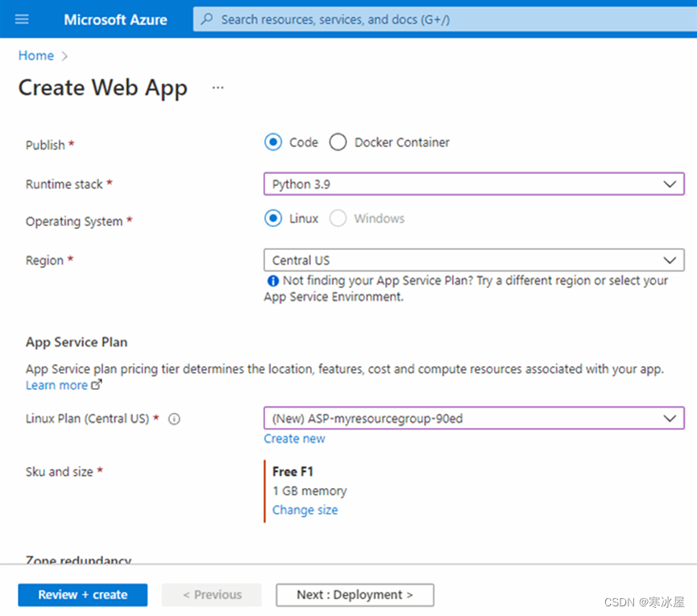This screenshot has height=616, width=697.
Task: Choose the Linux operating system radio
Action: click(x=273, y=218)
